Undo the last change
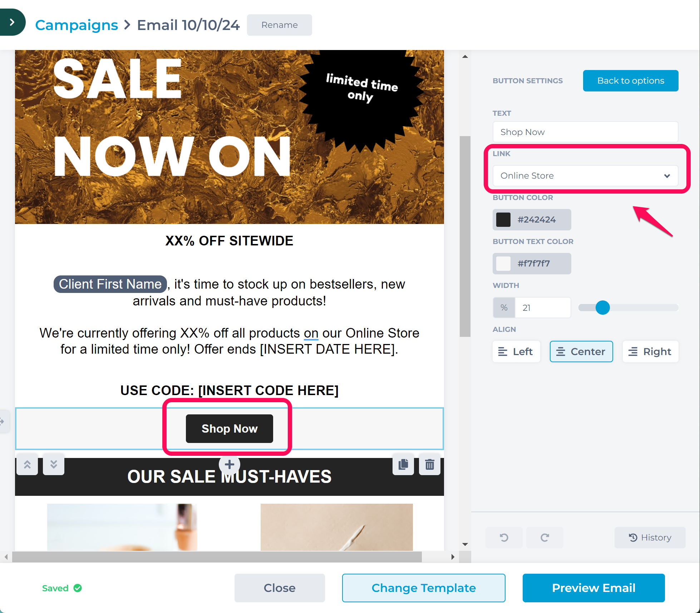The width and height of the screenshot is (700, 613). point(504,538)
